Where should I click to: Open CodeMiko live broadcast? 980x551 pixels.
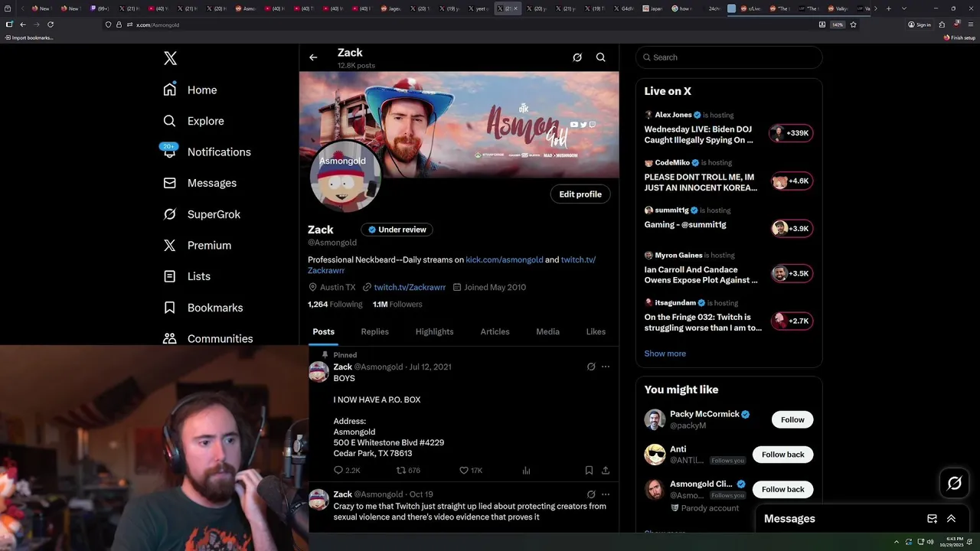coord(729,178)
